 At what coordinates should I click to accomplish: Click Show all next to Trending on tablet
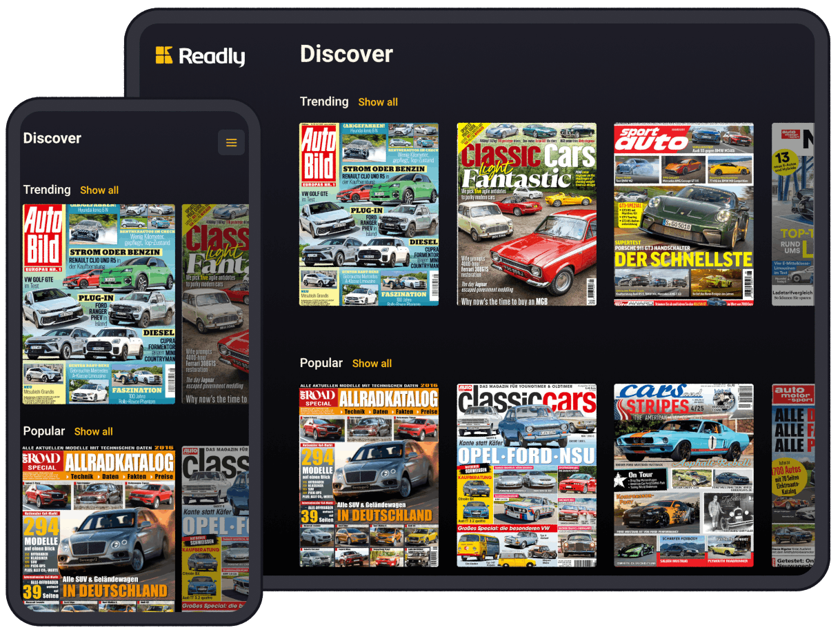coord(378,102)
